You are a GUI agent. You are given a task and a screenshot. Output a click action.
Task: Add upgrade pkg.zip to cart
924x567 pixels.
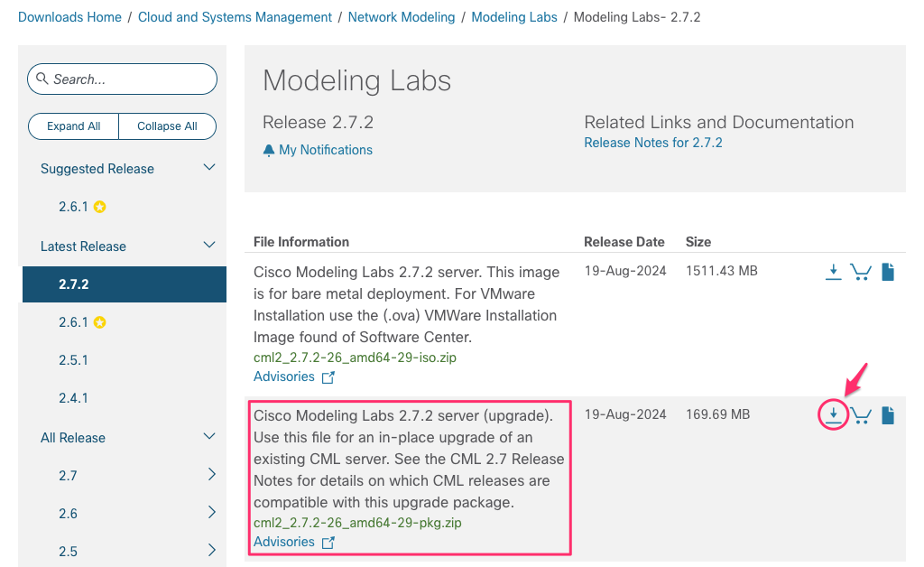861,415
